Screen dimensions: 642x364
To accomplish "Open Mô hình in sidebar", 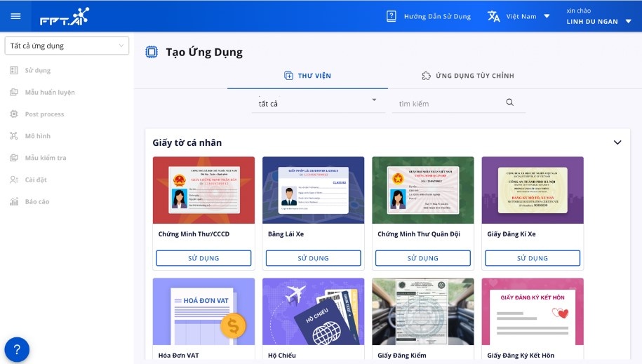I will click(x=37, y=136).
